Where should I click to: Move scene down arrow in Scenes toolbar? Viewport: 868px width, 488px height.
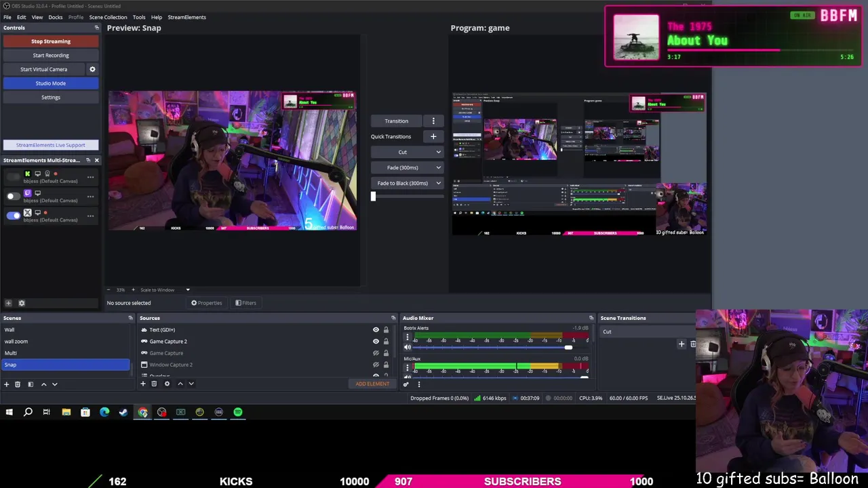(x=54, y=384)
